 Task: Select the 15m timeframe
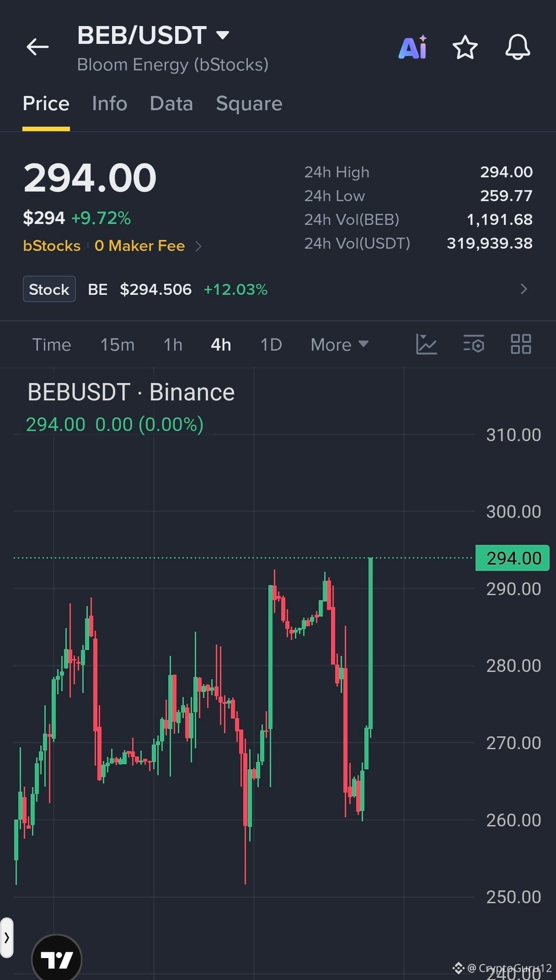(118, 345)
